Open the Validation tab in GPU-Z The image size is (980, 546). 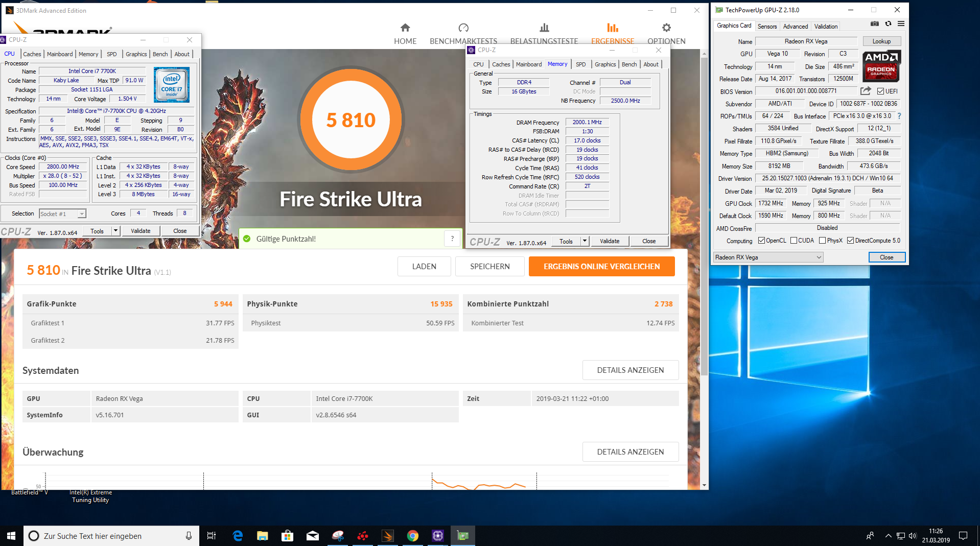tap(826, 26)
